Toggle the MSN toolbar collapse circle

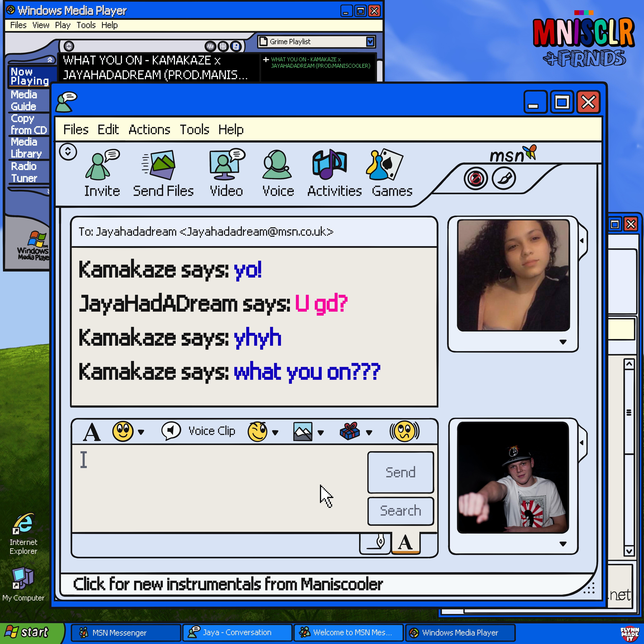(x=68, y=152)
